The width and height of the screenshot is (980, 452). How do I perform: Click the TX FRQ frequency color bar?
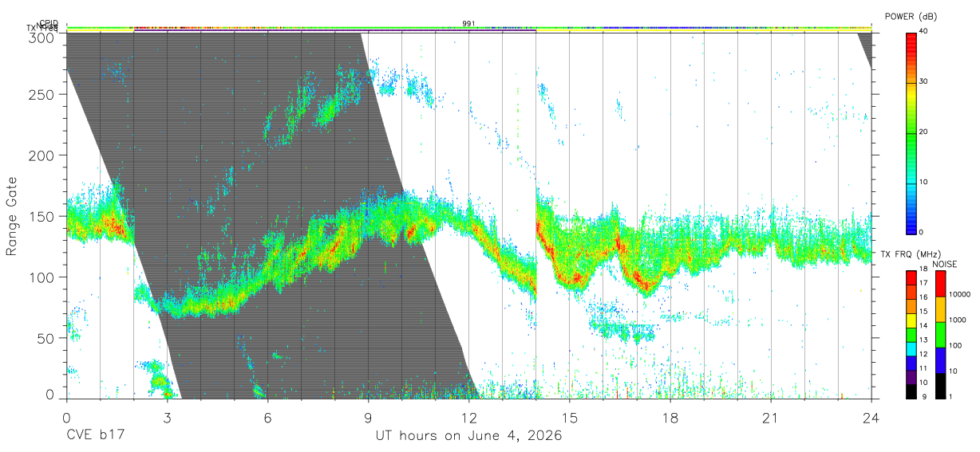pyautogui.click(x=911, y=334)
